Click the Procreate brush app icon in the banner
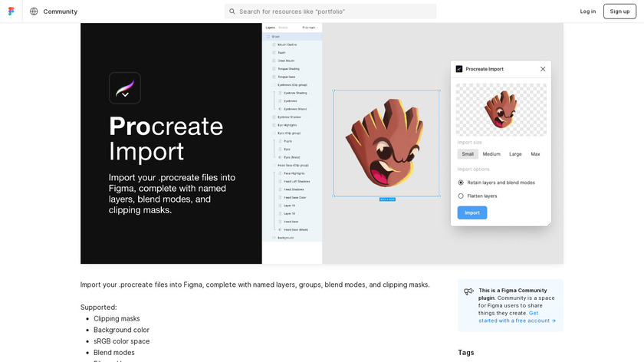Viewport: 644px width, 362px height. tap(125, 88)
